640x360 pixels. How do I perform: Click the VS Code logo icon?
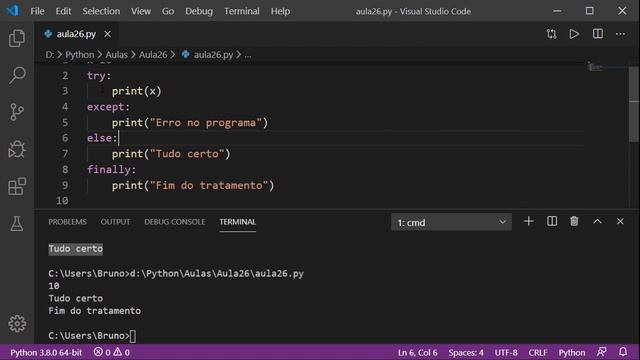click(x=12, y=11)
